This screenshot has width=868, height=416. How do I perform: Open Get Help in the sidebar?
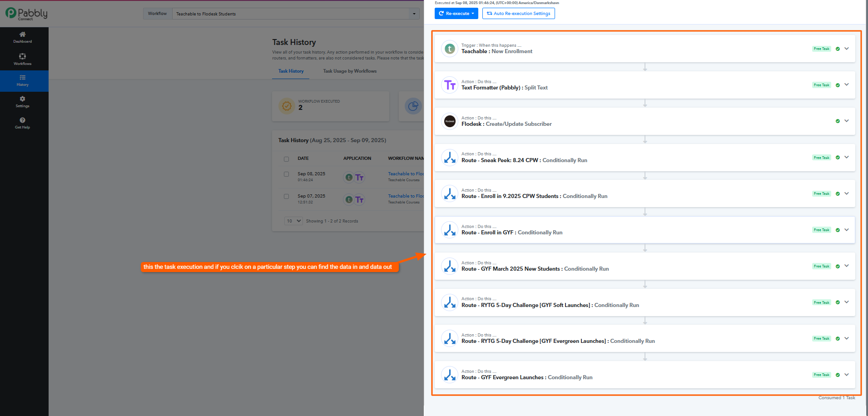[x=23, y=123]
